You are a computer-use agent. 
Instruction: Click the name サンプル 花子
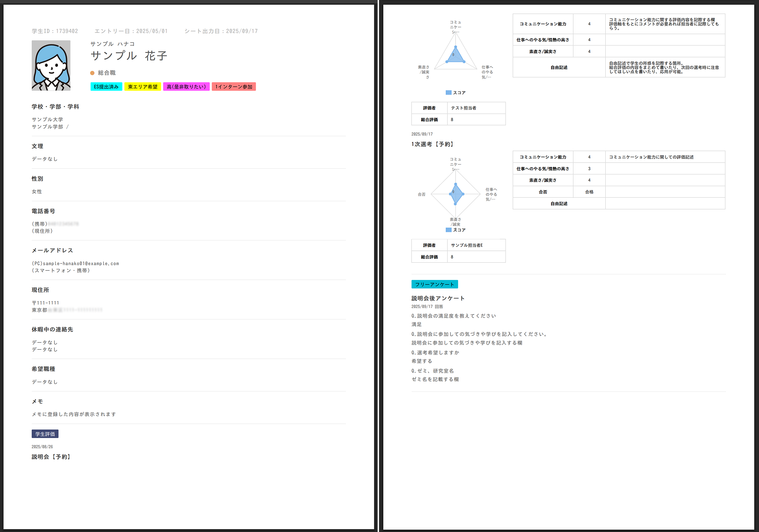coord(129,56)
